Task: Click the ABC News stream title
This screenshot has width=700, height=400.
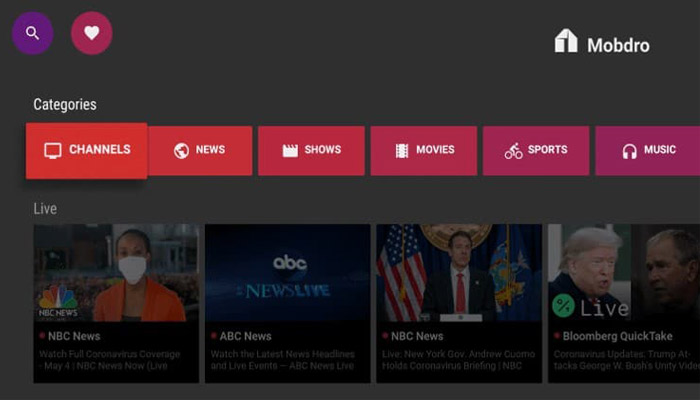Action: pos(245,336)
